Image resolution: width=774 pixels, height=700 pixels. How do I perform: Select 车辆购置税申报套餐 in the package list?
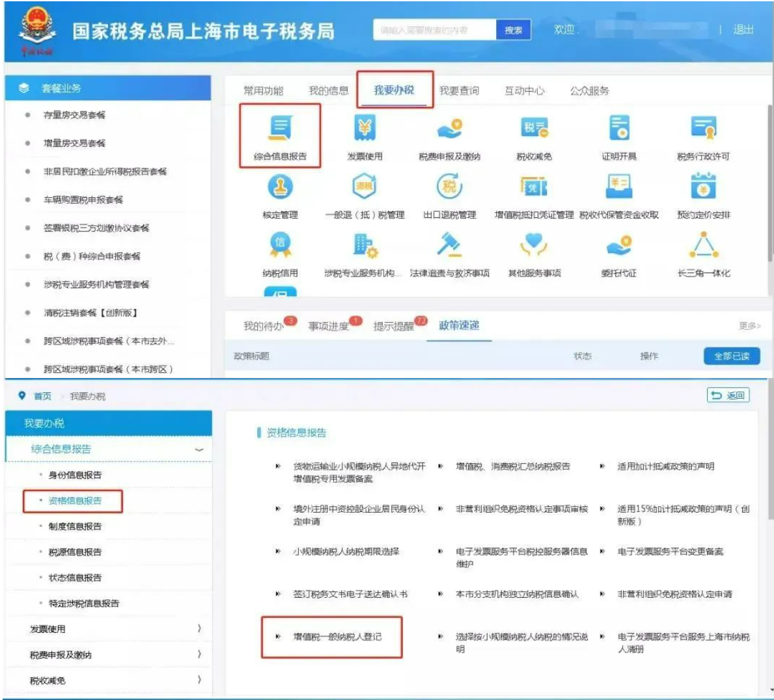[83, 200]
